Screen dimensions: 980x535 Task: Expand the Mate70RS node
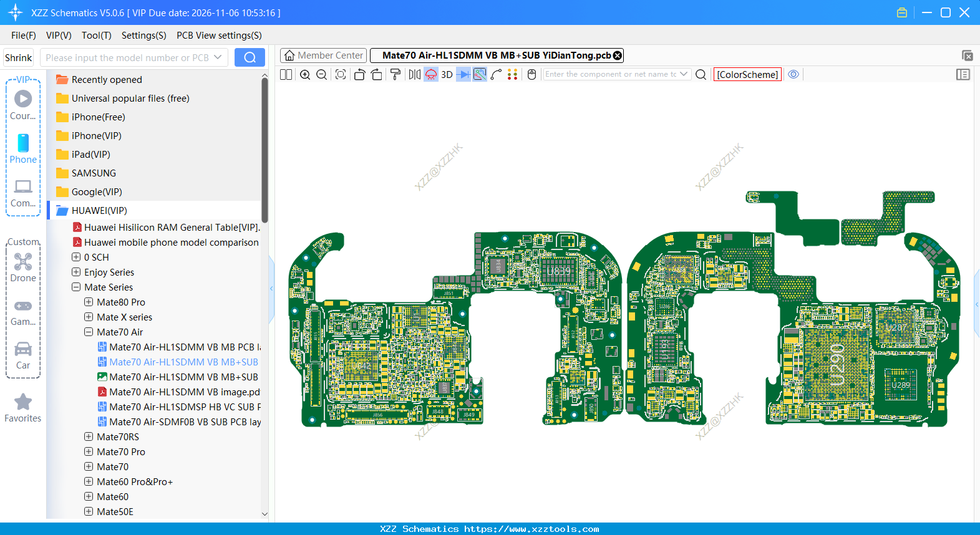click(89, 436)
